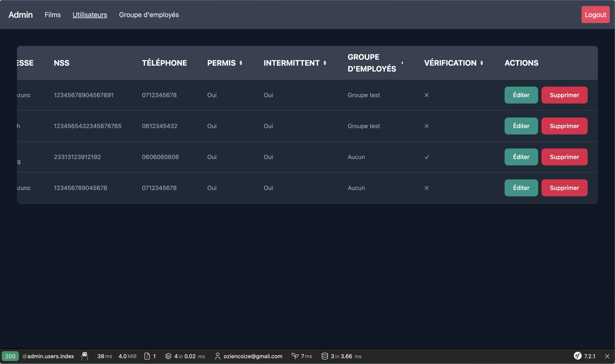This screenshot has width=615, height=364.
Task: Éditer the user with phone 0606060606
Action: 521,157
